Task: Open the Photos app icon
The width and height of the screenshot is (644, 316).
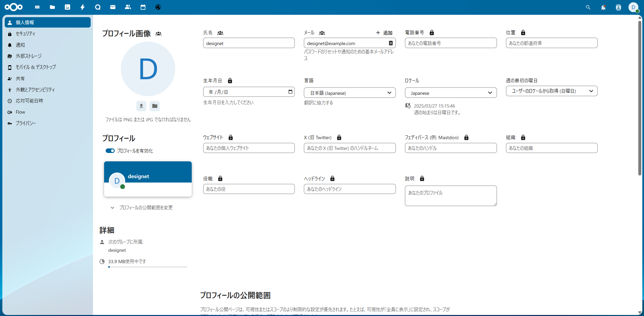Action: 67,7
